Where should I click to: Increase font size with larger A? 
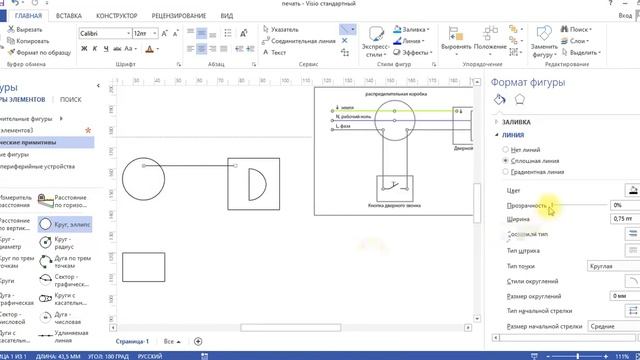pyautogui.click(x=164, y=33)
